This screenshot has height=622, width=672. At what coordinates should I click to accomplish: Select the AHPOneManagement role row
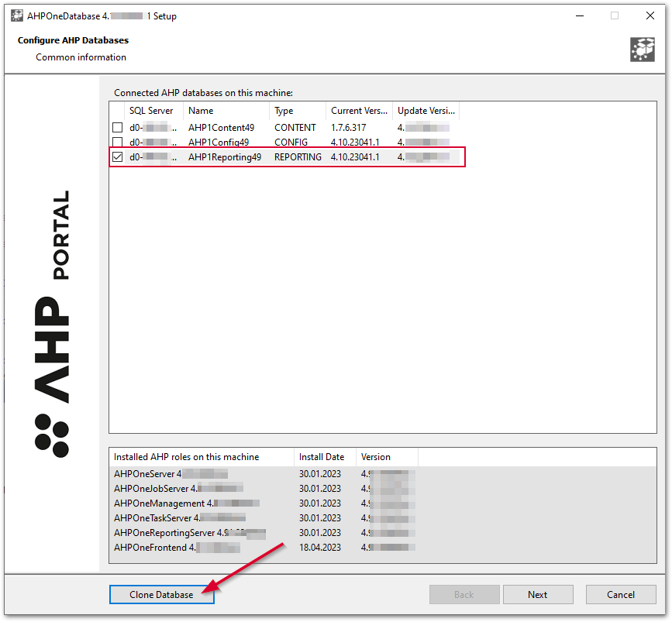[382, 503]
